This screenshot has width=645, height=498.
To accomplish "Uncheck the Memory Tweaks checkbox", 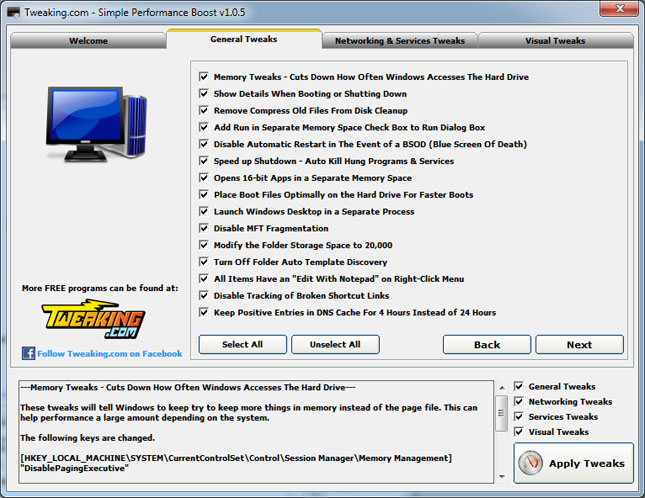I will (204, 77).
